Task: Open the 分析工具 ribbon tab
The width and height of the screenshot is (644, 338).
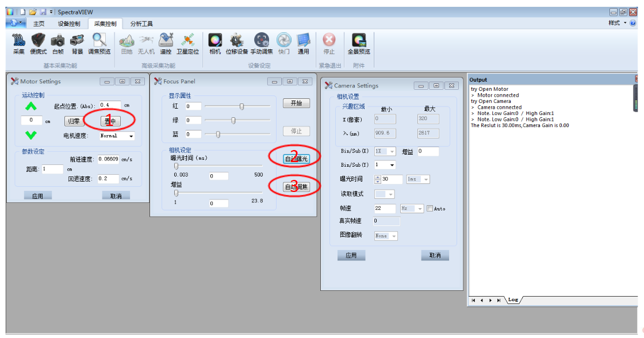Action: (x=141, y=24)
